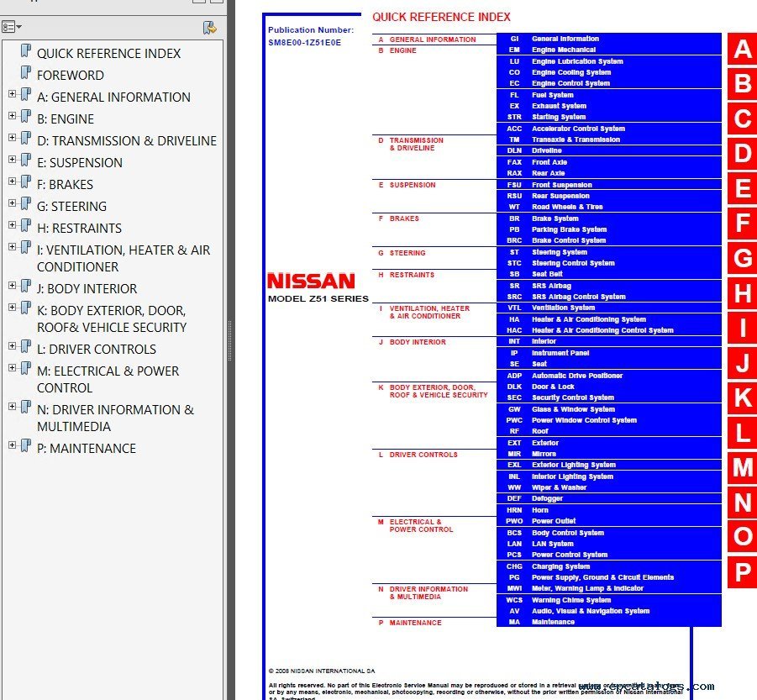Viewport: 757px width, 700px height.
Task: Open the BCS Body Control System section
Action: 609,533
